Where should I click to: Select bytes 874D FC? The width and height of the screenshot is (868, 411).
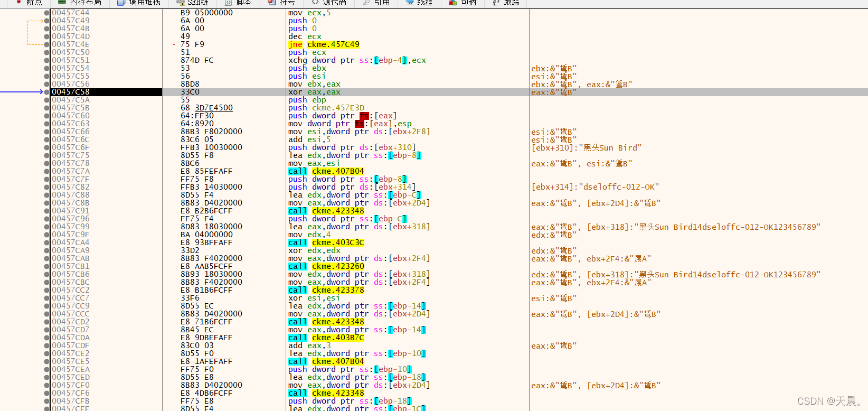click(x=197, y=60)
